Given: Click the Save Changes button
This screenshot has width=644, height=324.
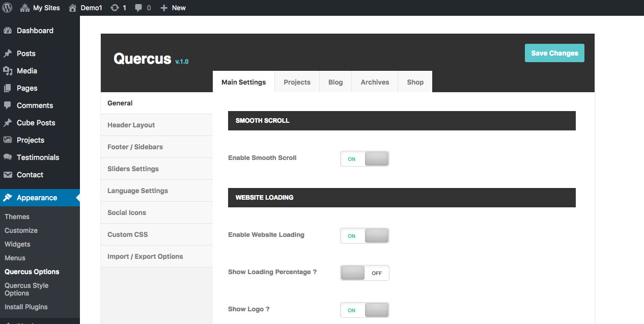Looking at the screenshot, I should point(554,53).
